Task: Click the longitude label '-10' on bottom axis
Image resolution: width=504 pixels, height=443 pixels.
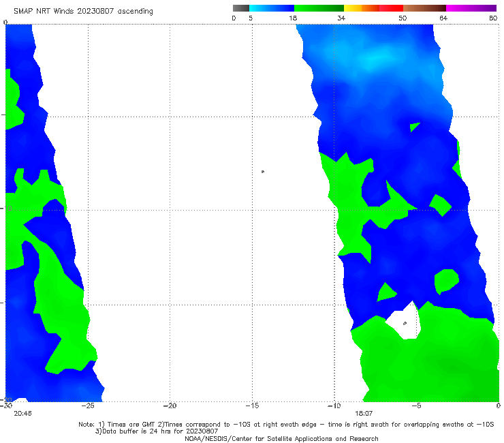Action: [334, 406]
